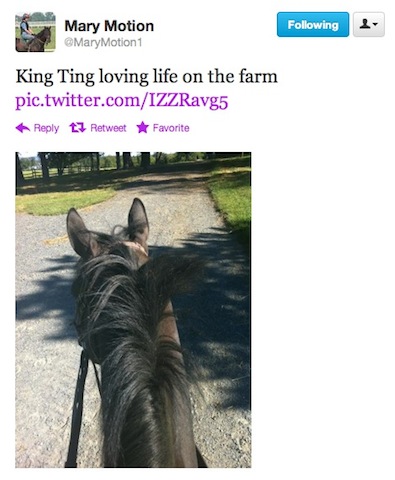
Task: Click the person silhouette icon
Action: coord(365,24)
